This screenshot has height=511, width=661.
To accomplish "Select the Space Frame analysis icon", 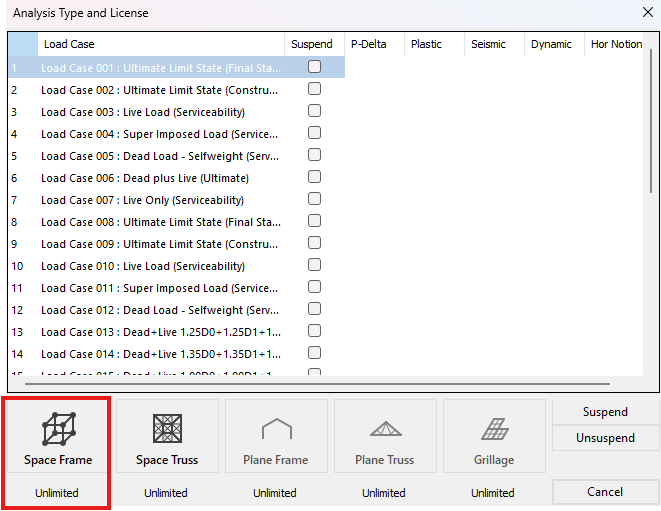I will point(59,429).
